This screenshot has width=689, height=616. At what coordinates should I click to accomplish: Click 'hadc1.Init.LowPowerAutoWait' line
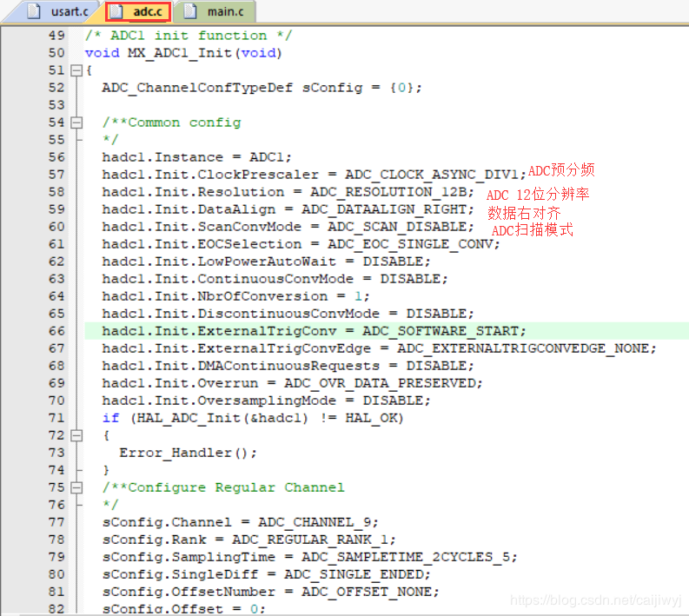click(x=266, y=262)
